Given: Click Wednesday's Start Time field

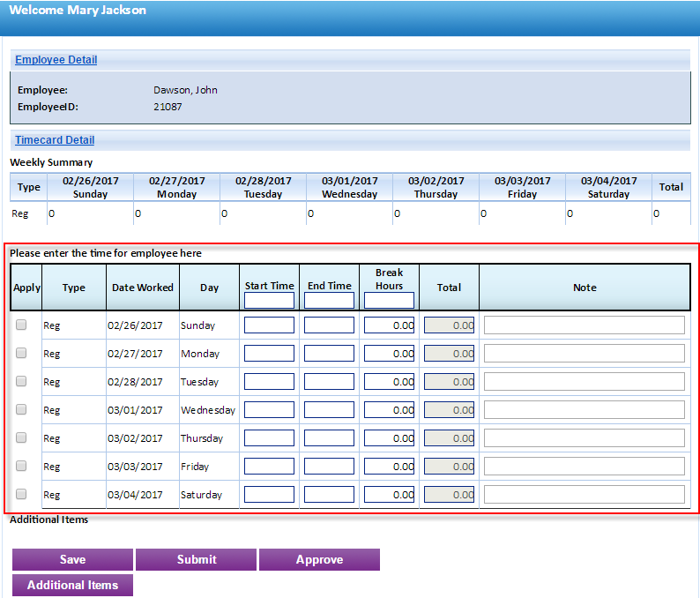Looking at the screenshot, I should 269,409.
